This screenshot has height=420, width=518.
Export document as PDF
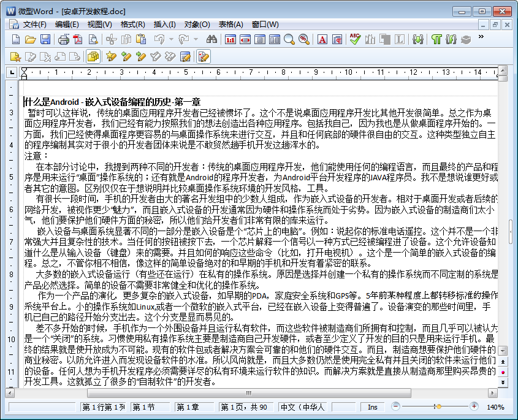pos(78,40)
